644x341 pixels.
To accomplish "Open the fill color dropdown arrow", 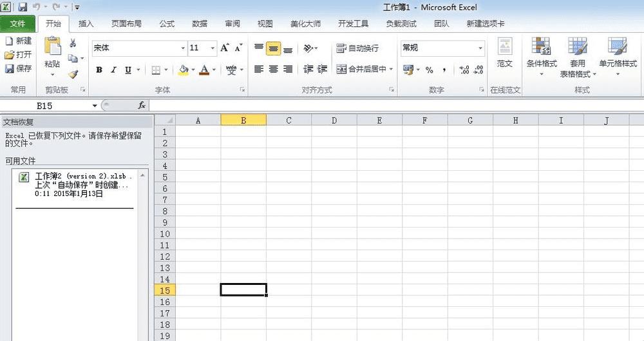I will pyautogui.click(x=193, y=70).
